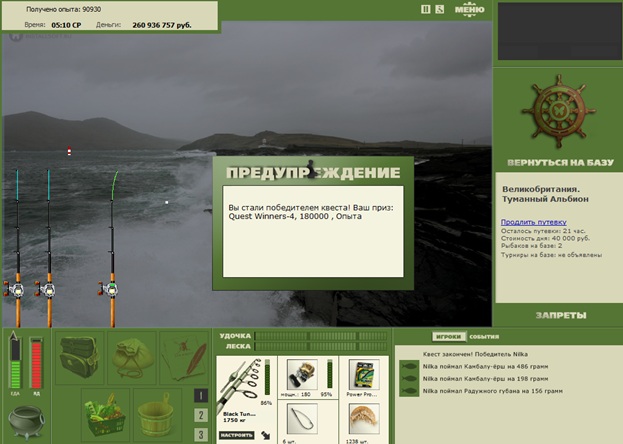The height and width of the screenshot is (444, 623).
Task: Click the УДОЧКА tension bar
Action: [x=321, y=336]
